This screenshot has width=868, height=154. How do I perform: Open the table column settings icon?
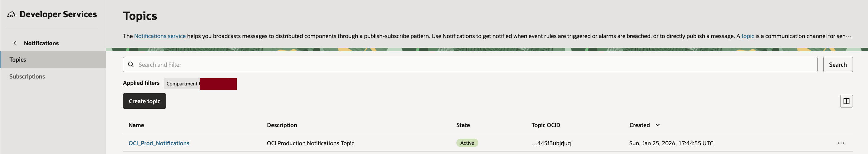tap(846, 101)
